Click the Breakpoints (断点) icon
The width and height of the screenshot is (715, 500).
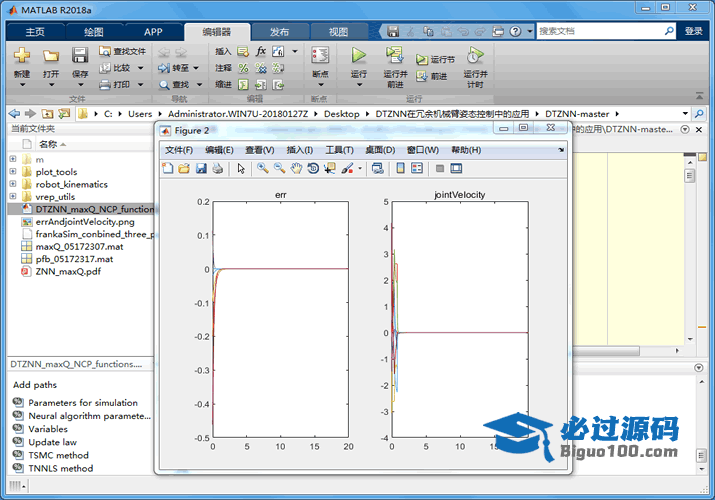320,56
